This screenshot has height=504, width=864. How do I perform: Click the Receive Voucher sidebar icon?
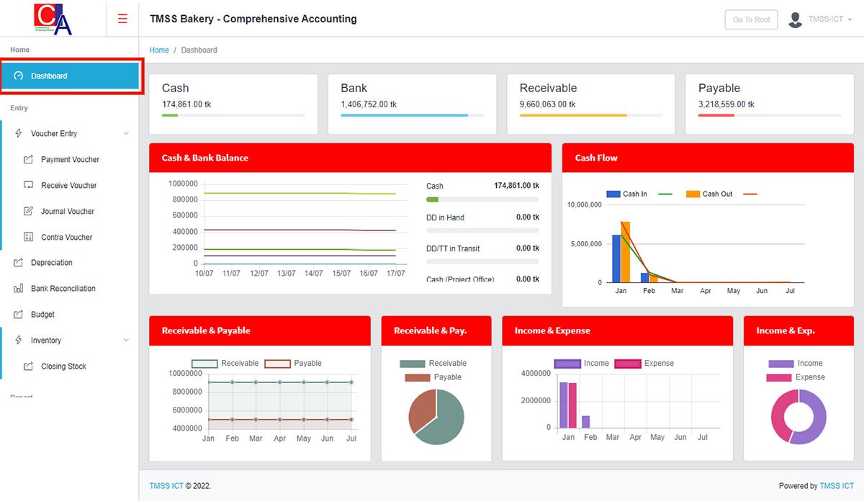pyautogui.click(x=29, y=185)
